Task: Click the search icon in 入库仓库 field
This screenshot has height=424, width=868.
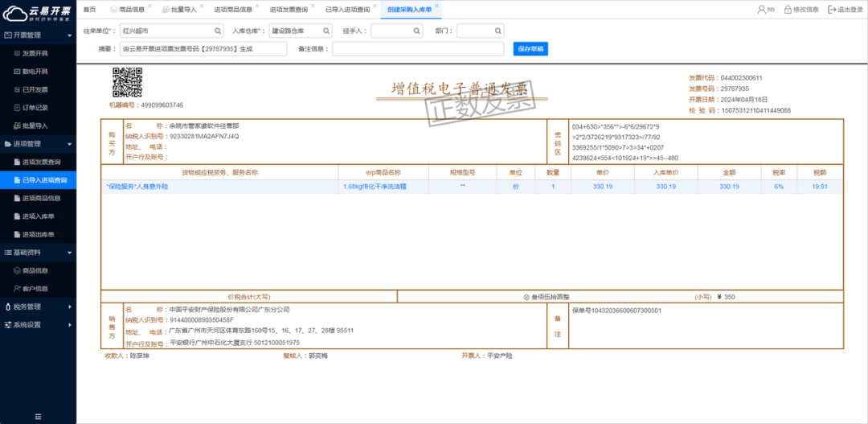Action: (x=325, y=31)
